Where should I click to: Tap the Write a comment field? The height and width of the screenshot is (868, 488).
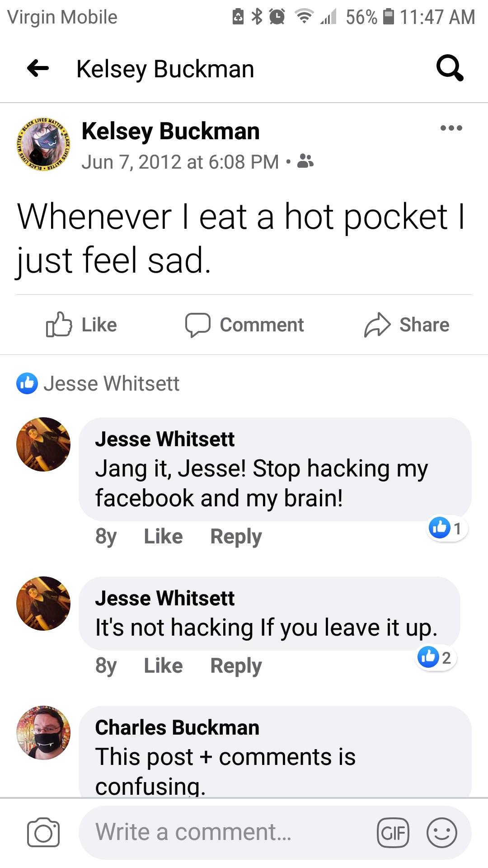[x=226, y=833]
